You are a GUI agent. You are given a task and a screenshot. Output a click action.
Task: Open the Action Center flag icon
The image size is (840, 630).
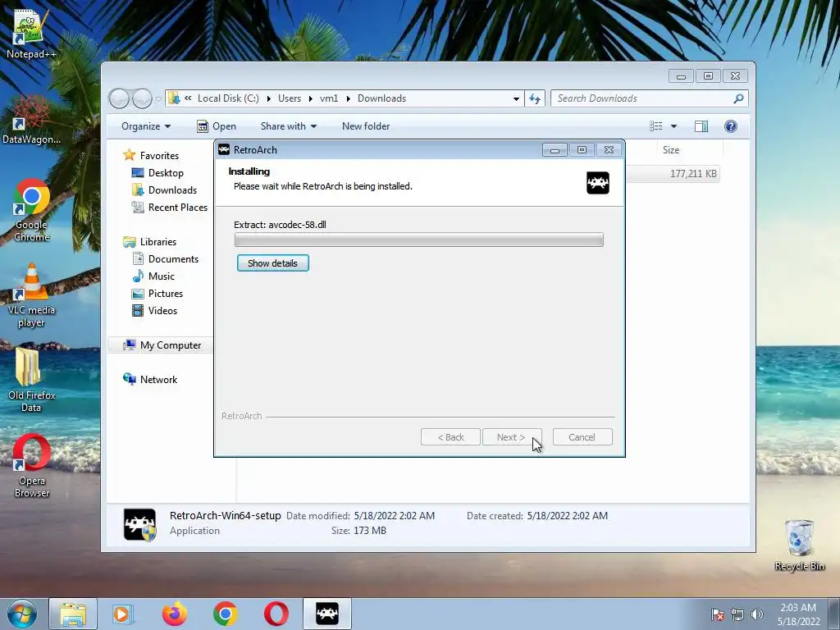(718, 614)
